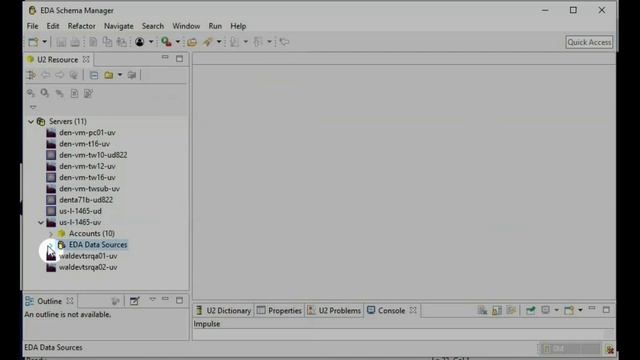The image size is (640, 360).
Task: Close the U2 Resource view tab
Action: [86, 59]
